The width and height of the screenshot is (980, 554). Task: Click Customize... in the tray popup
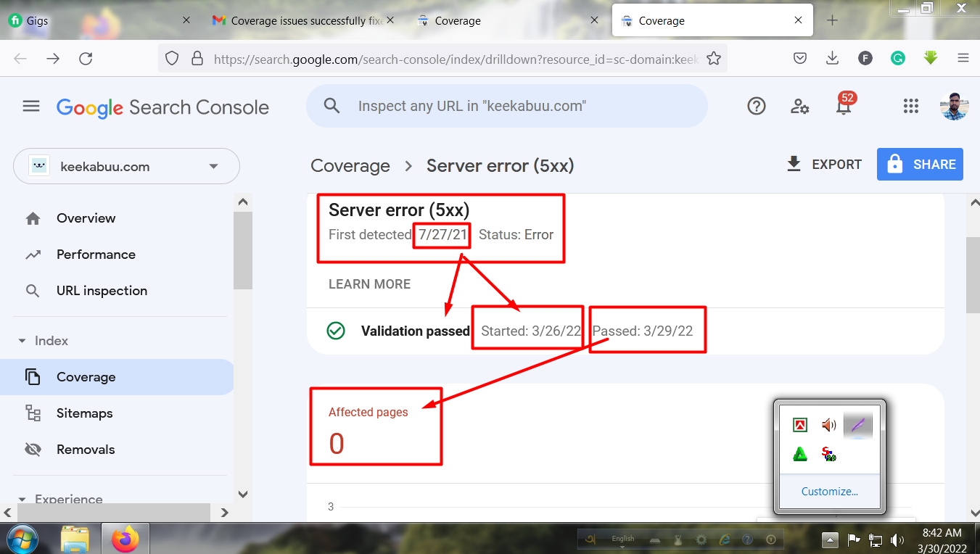pyautogui.click(x=830, y=492)
